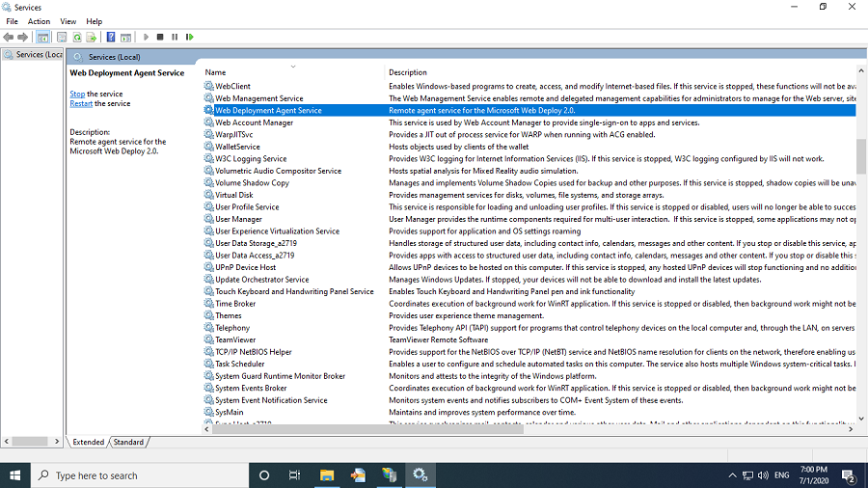Toggle Show/Hide Action Pane toolbar icon
The image size is (868, 488).
[x=125, y=37]
